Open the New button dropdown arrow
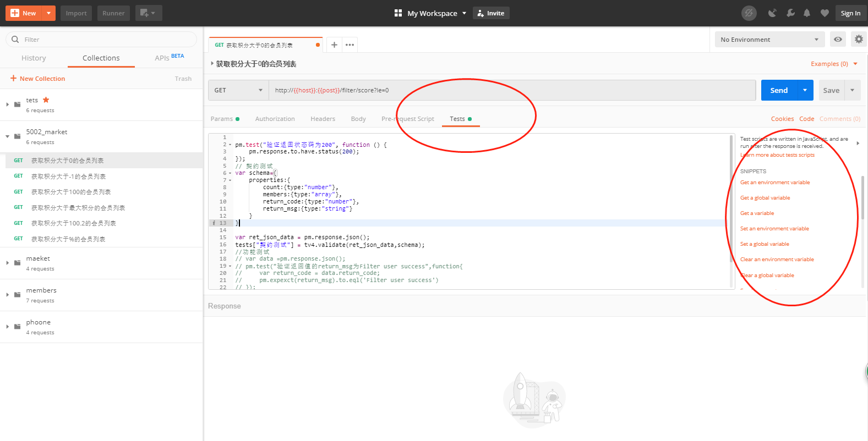The image size is (868, 441). 49,13
